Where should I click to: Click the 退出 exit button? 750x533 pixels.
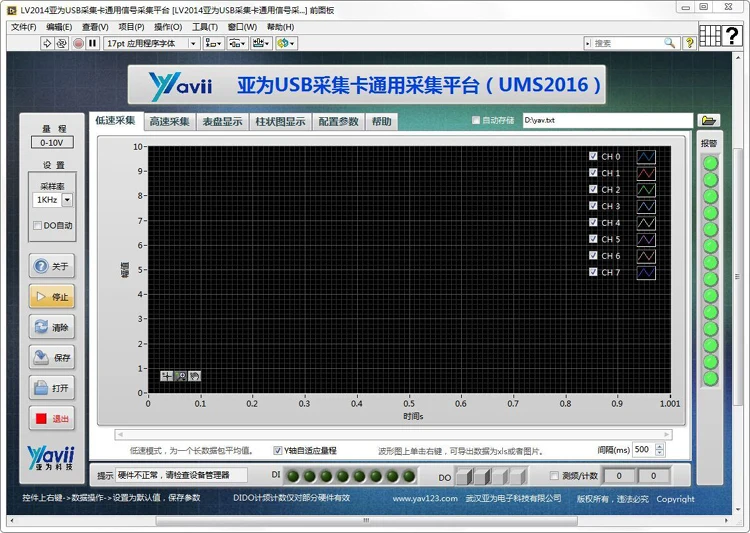(x=52, y=419)
